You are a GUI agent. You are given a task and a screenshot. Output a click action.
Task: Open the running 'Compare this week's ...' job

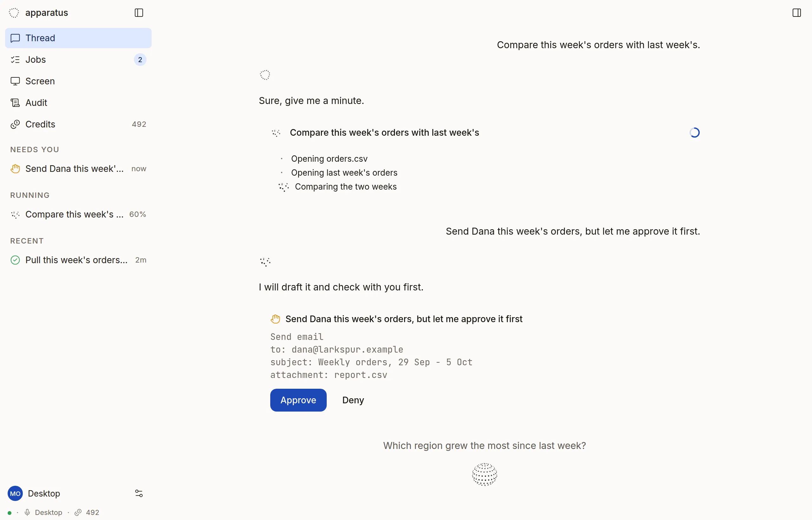tap(78, 214)
